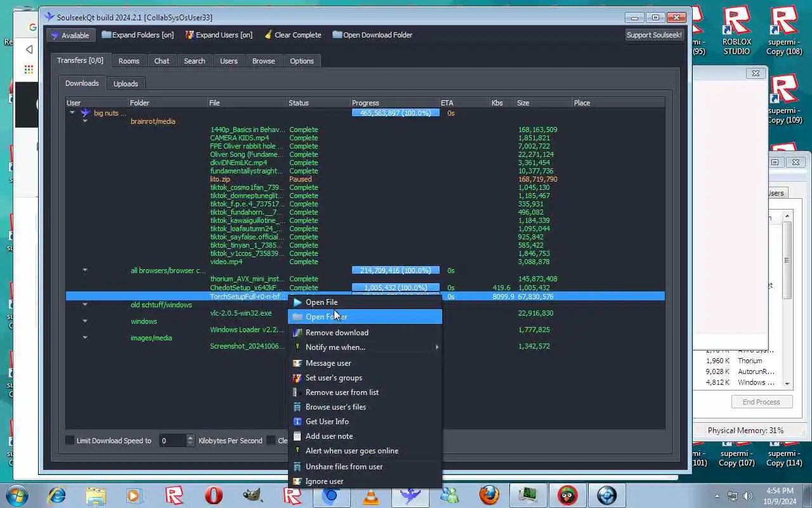The height and width of the screenshot is (508, 812).
Task: Click the ChedotSetup download progress bar
Action: point(395,288)
